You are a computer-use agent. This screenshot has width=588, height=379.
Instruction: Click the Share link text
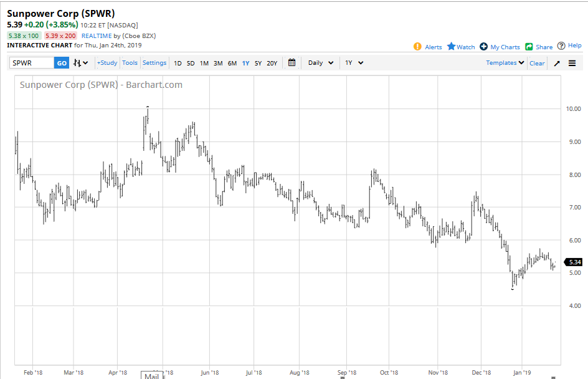pyautogui.click(x=544, y=47)
